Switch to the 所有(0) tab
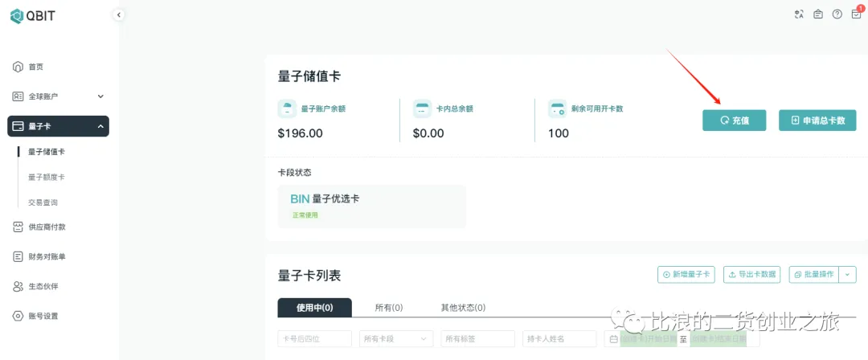This screenshot has height=360, width=868. pyautogui.click(x=389, y=308)
